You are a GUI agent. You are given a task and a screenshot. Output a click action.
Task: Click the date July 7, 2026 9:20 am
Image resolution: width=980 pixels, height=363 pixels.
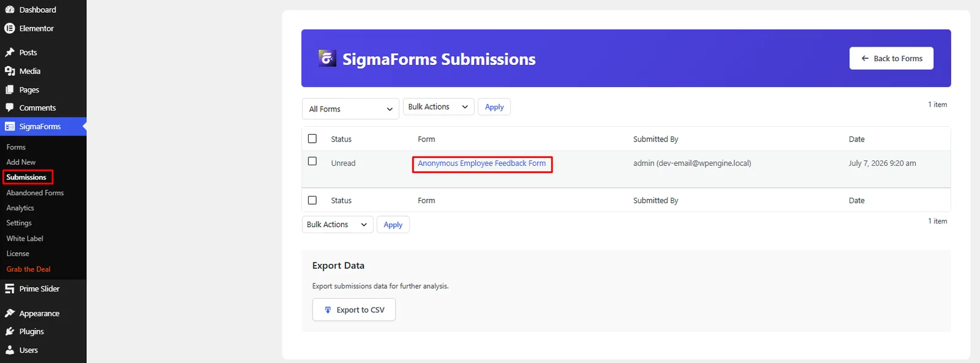[883, 163]
